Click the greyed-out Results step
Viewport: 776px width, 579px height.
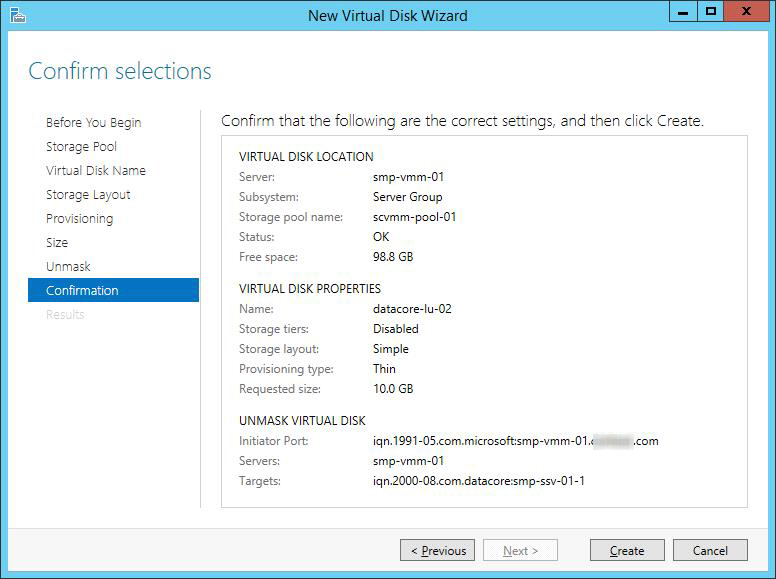click(65, 314)
